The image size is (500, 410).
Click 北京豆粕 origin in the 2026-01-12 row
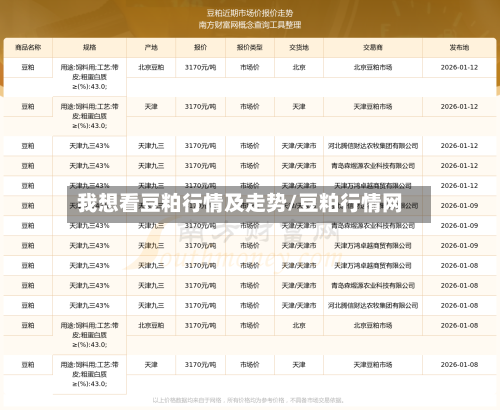(x=151, y=67)
